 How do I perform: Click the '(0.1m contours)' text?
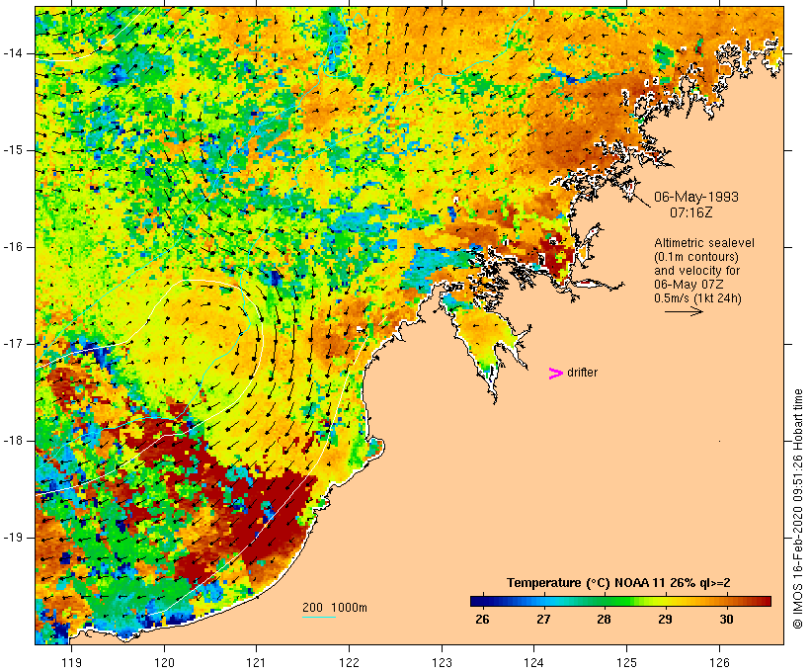(x=695, y=257)
